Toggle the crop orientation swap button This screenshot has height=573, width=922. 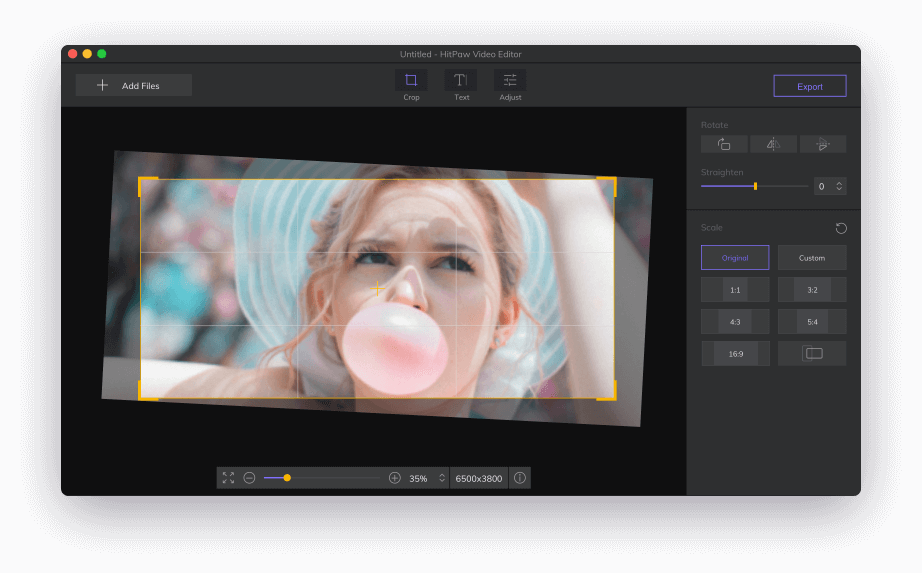coord(813,354)
